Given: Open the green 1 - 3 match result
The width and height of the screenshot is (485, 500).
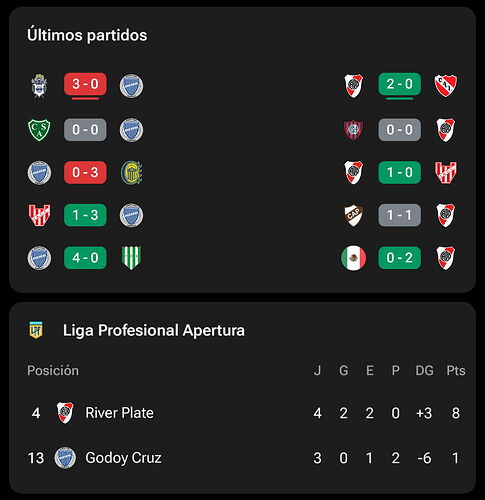Looking at the screenshot, I should [x=85, y=215].
